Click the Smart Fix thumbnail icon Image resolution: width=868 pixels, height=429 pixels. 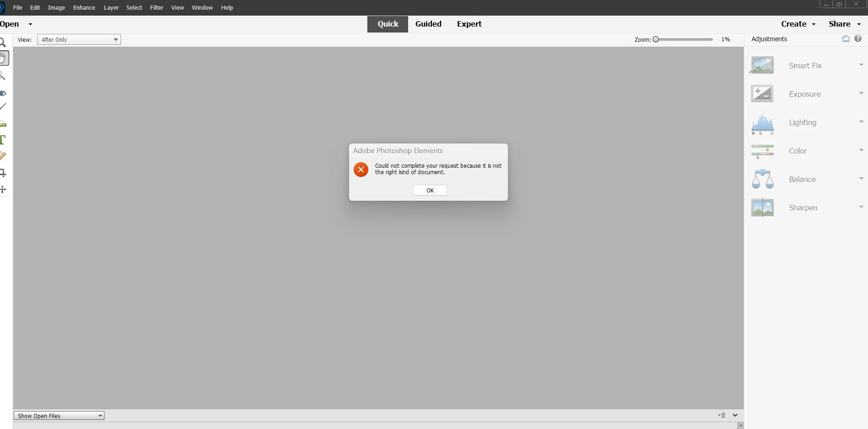[x=762, y=65]
